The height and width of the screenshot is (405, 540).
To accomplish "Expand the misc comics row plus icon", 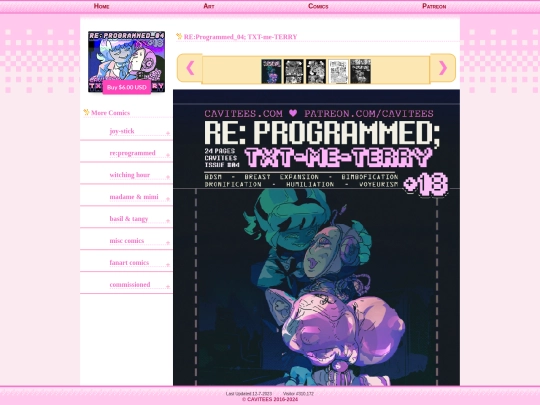I will click(x=168, y=243).
